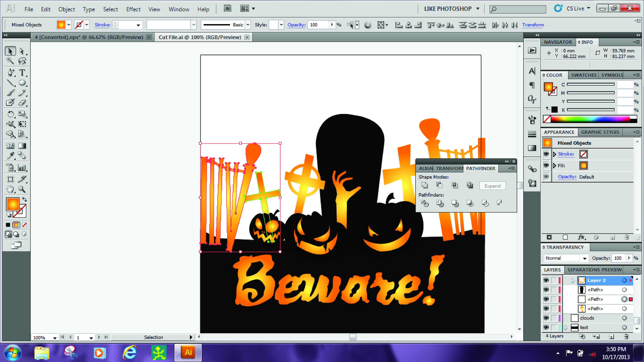Expand the Fill attribute triangle
The height and width of the screenshot is (362, 644).
coord(555,166)
